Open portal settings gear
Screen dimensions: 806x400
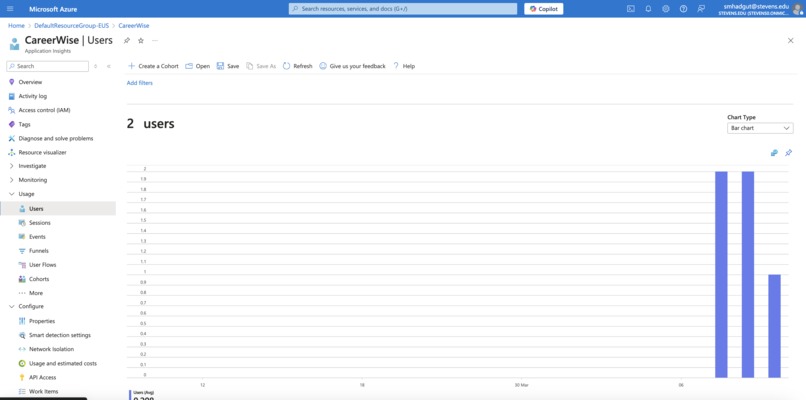666,9
